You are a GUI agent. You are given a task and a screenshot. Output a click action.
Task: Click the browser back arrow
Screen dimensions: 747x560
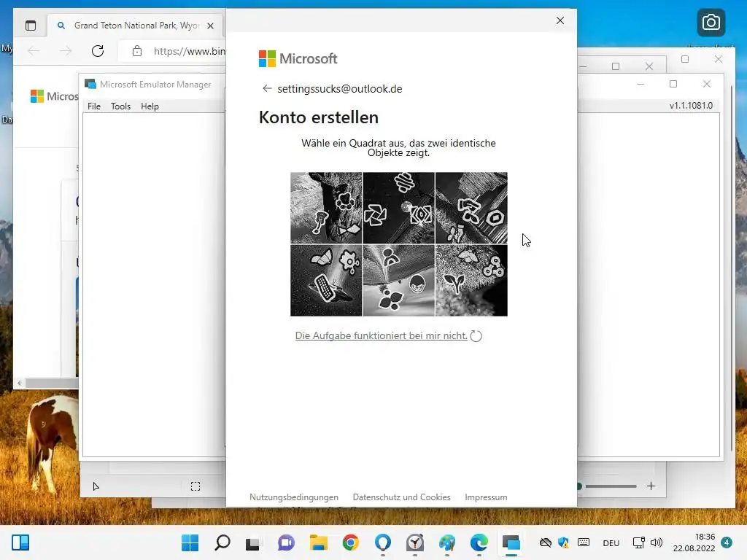(34, 51)
